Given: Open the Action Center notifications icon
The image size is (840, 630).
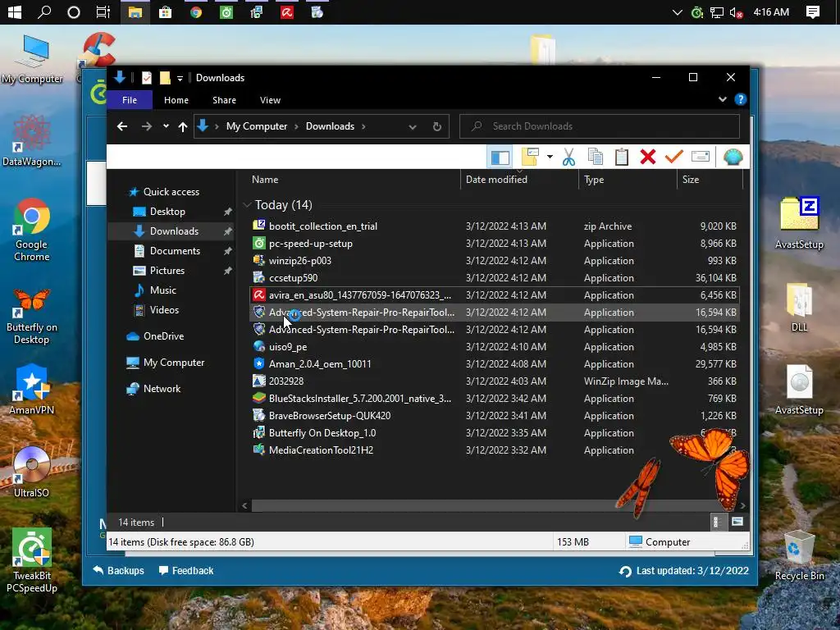Looking at the screenshot, I should click(813, 11).
